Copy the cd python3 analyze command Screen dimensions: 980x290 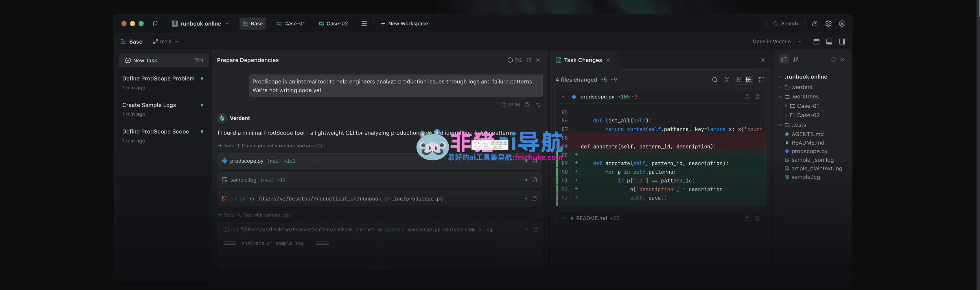coord(536,230)
